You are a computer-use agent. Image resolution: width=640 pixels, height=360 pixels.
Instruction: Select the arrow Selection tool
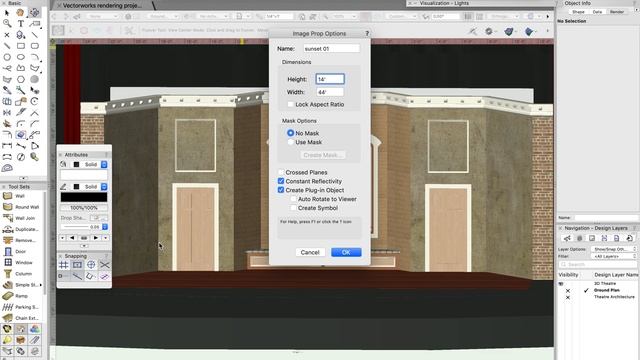coord(7,13)
